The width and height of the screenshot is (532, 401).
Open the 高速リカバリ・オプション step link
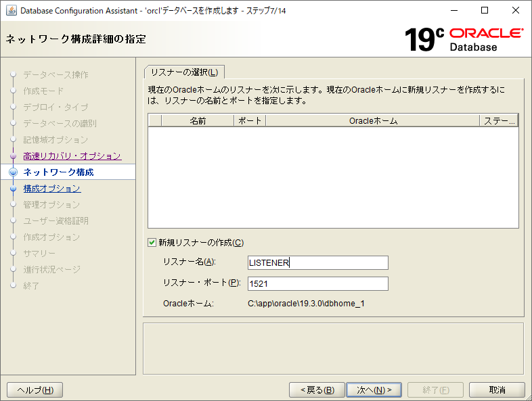pos(72,156)
